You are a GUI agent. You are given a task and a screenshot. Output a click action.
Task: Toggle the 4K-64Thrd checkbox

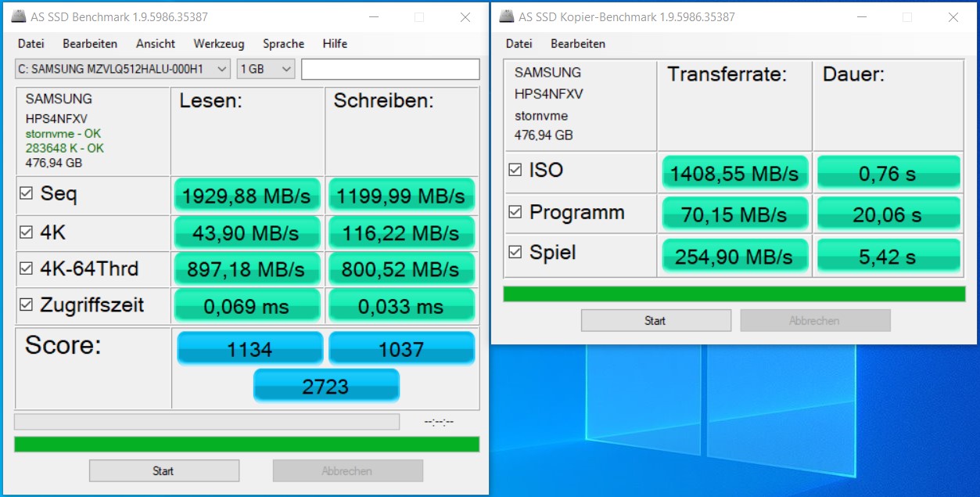pyautogui.click(x=27, y=269)
